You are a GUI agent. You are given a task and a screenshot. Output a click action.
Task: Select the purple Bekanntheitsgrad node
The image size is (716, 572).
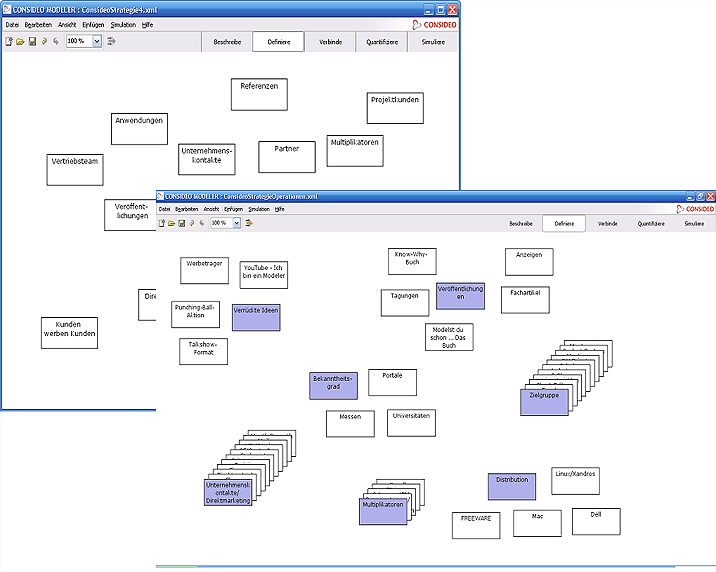pos(333,385)
